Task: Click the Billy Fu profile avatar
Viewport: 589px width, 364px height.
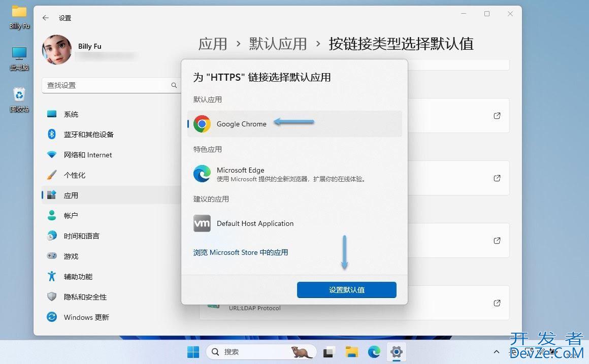Action: click(57, 50)
